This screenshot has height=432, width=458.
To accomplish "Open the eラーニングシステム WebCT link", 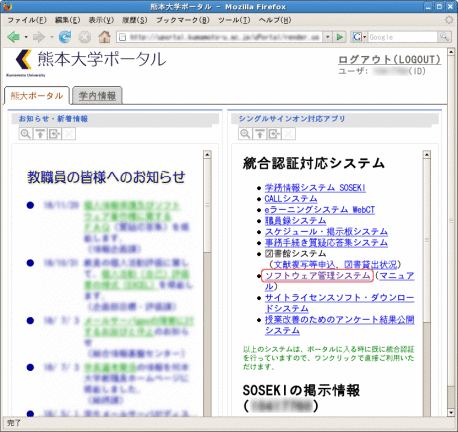I will (x=320, y=210).
